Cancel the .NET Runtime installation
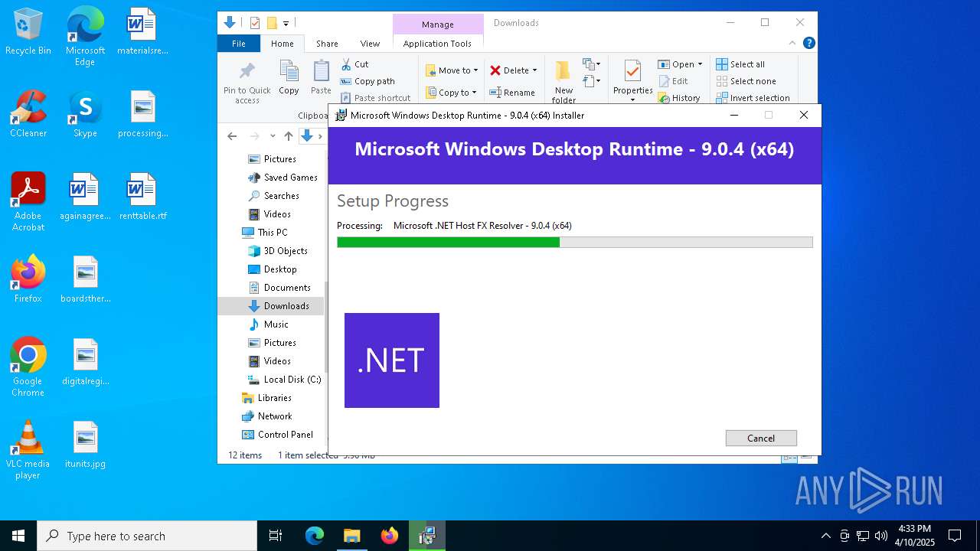 761,438
